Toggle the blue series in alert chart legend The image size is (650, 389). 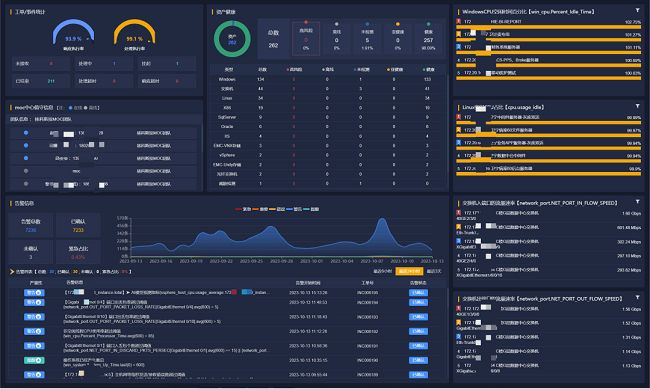(294, 209)
